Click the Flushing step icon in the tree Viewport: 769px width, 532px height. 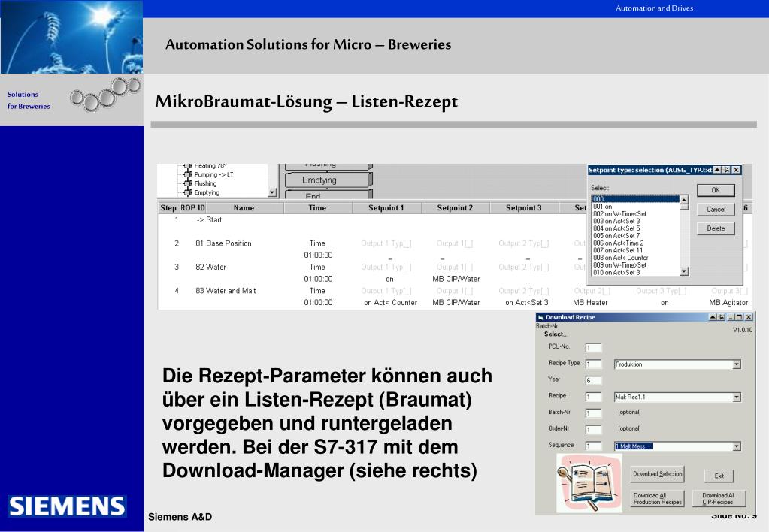[187, 183]
